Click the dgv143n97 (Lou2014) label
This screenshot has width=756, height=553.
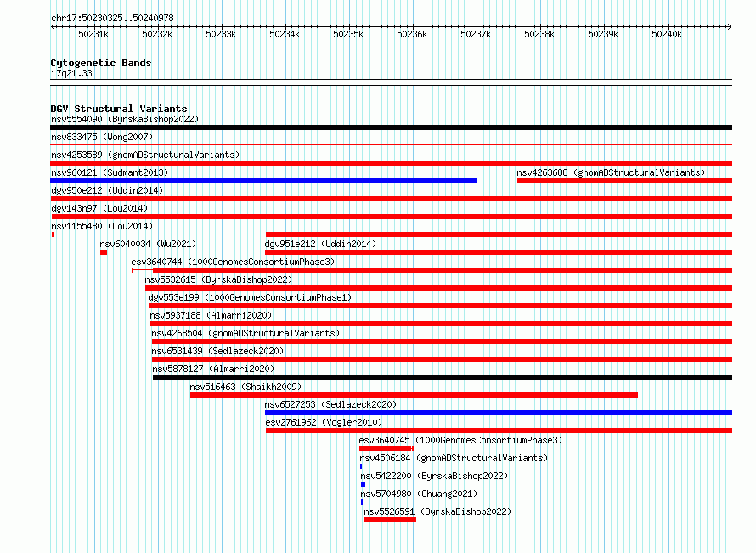pos(99,208)
